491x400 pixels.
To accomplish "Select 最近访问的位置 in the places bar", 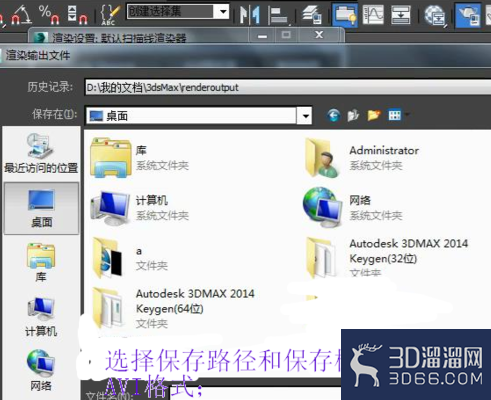I will click(41, 153).
